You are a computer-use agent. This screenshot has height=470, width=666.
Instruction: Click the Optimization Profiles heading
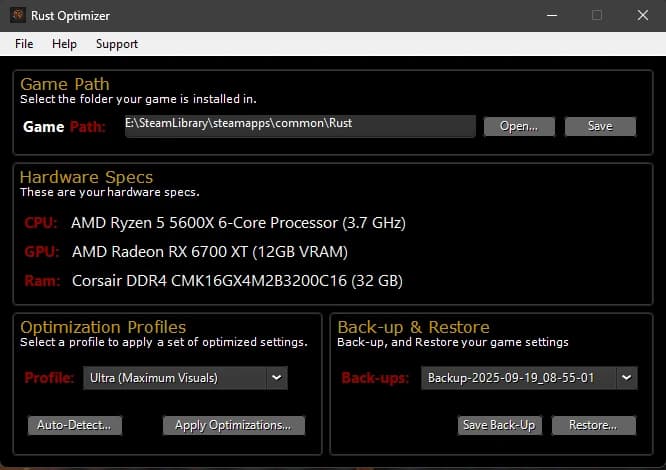click(x=103, y=327)
